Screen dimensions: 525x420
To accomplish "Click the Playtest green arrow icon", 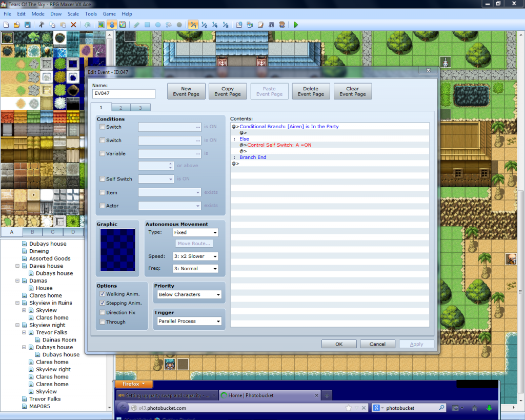I will click(x=296, y=25).
